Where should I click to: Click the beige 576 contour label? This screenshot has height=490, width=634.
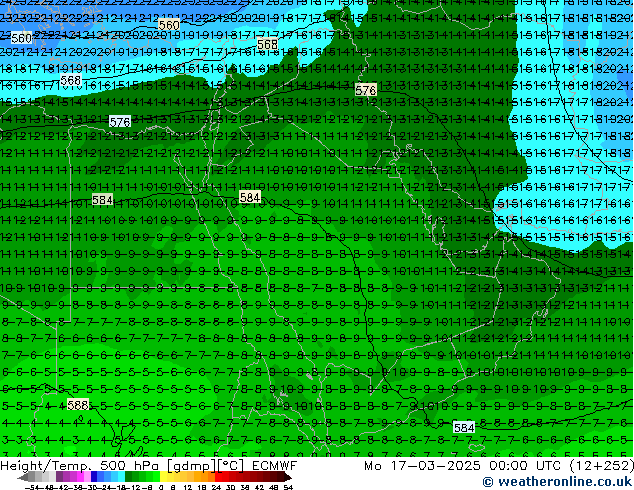tap(366, 90)
